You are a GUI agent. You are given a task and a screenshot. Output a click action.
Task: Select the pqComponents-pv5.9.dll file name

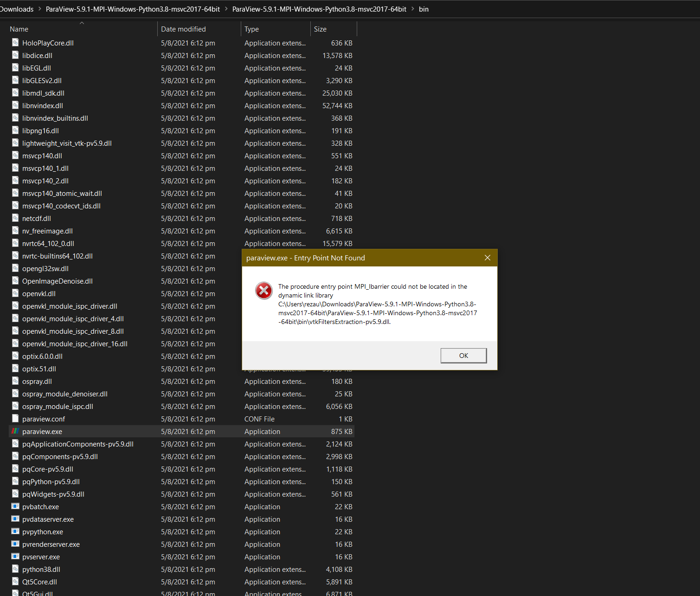point(60,456)
